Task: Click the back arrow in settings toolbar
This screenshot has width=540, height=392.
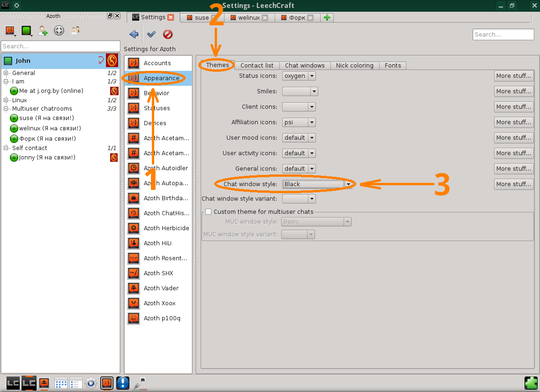Action: [134, 34]
